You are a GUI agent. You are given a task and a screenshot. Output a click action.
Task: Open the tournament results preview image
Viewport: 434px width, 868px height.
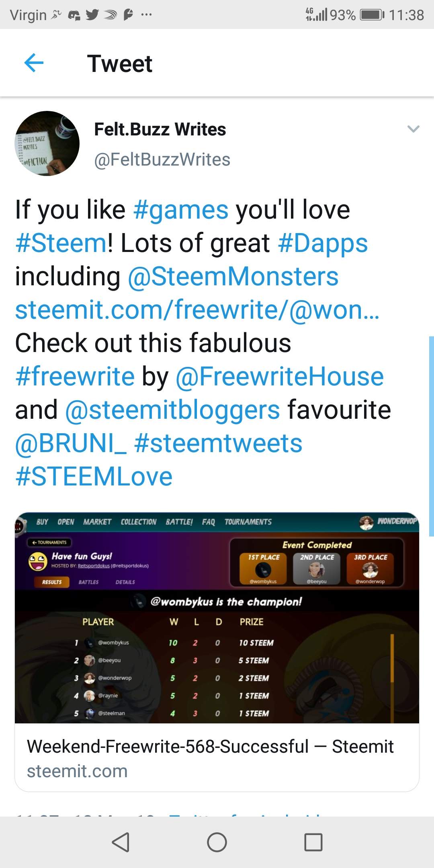tap(217, 618)
